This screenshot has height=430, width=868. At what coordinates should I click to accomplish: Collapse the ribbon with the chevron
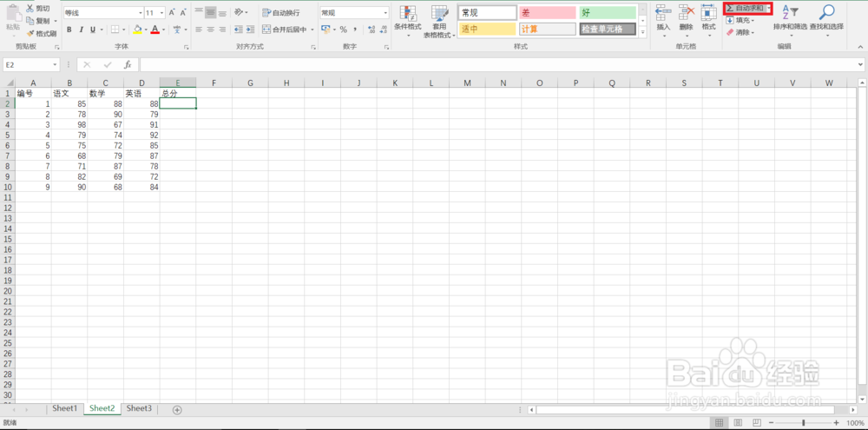(x=859, y=47)
